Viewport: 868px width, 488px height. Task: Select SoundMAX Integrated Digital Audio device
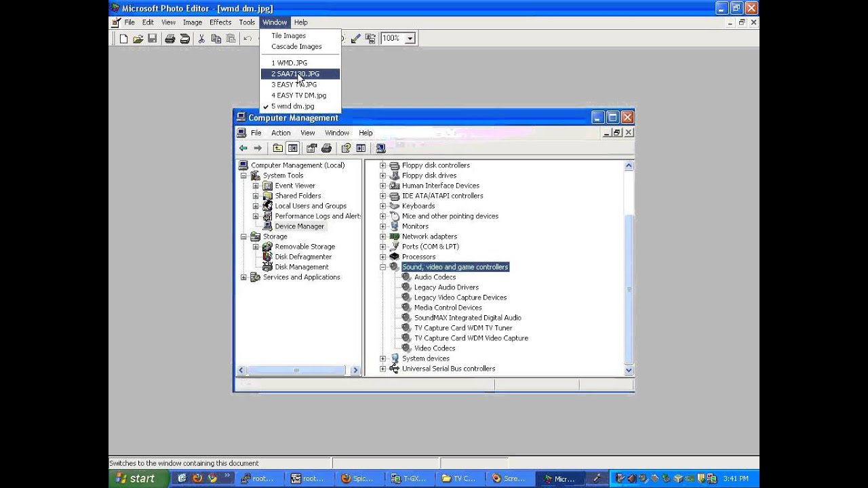(467, 318)
